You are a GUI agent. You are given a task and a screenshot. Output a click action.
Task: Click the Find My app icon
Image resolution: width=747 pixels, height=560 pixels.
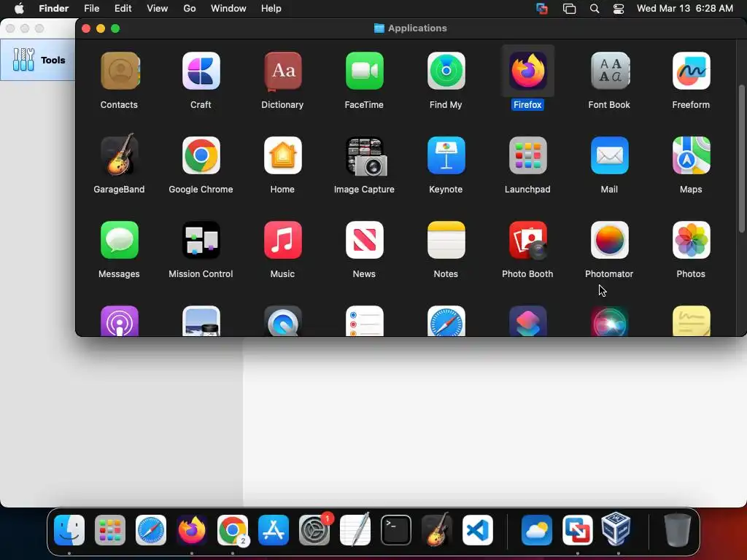446,71
